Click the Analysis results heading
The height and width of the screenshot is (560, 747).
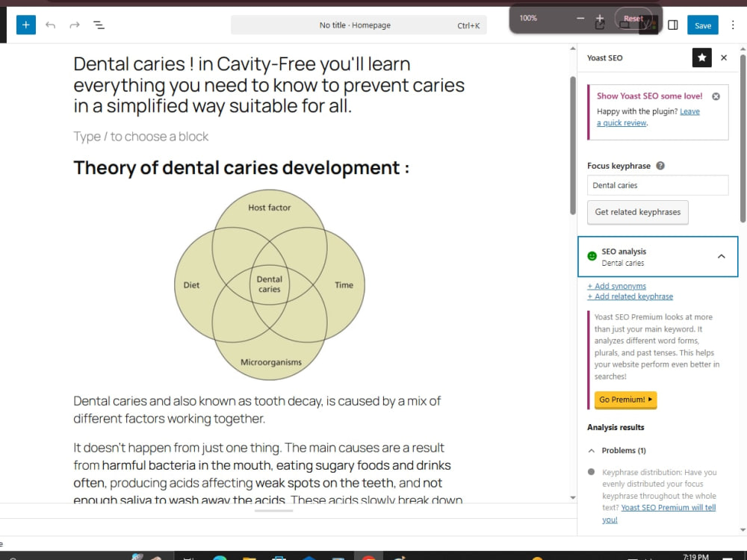(616, 428)
